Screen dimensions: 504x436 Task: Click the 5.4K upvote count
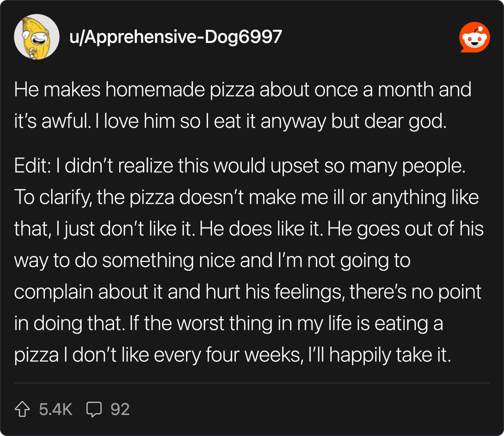56,409
